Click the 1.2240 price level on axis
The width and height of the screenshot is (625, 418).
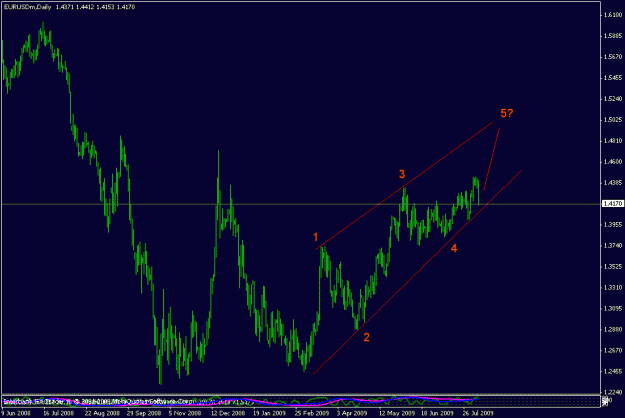(613, 392)
